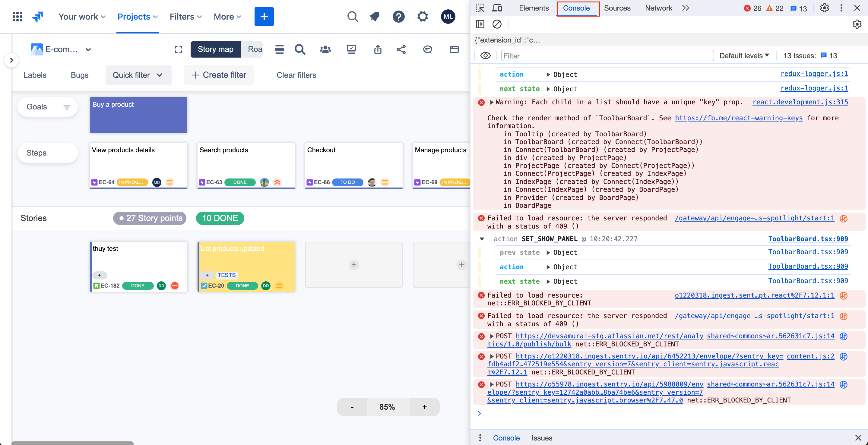
Task: Switch to the Network tab
Action: 658,8
